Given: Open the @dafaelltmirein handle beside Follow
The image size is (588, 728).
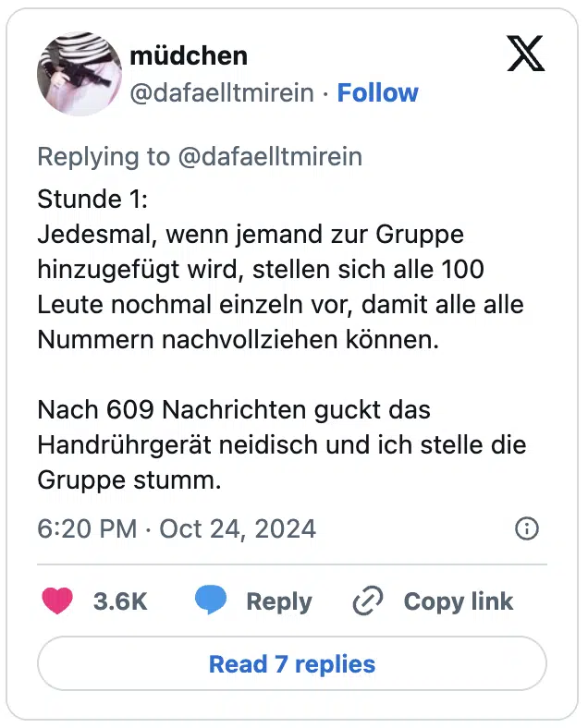Looking at the screenshot, I should pyautogui.click(x=222, y=93).
